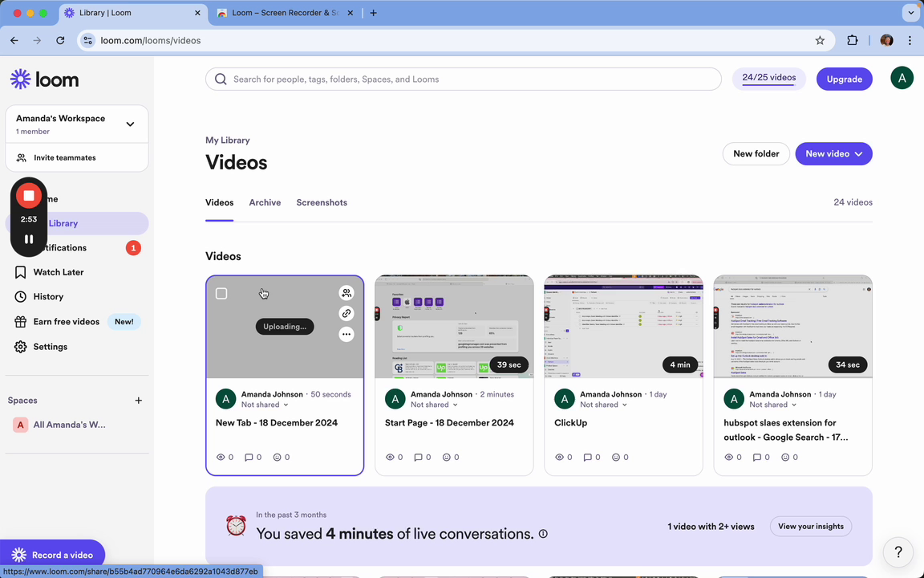Viewport: 924px width, 578px height.
Task: Click the site information icon in address bar
Action: pos(87,41)
